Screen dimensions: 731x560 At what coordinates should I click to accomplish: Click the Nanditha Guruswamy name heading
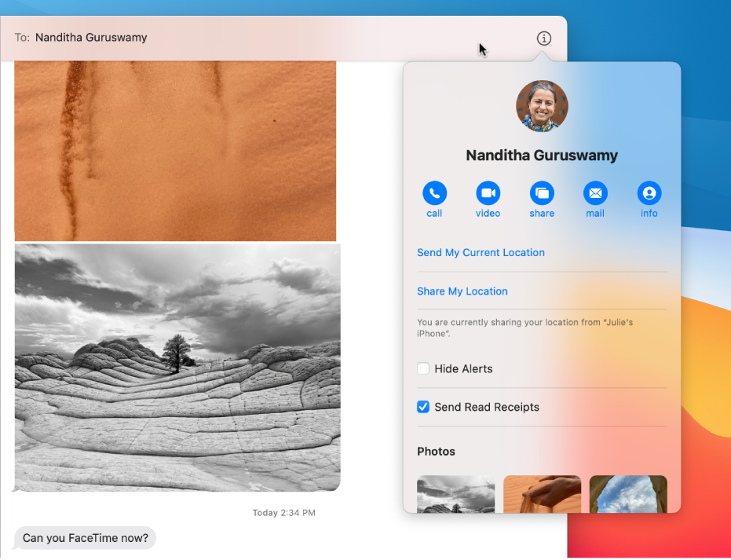point(542,156)
